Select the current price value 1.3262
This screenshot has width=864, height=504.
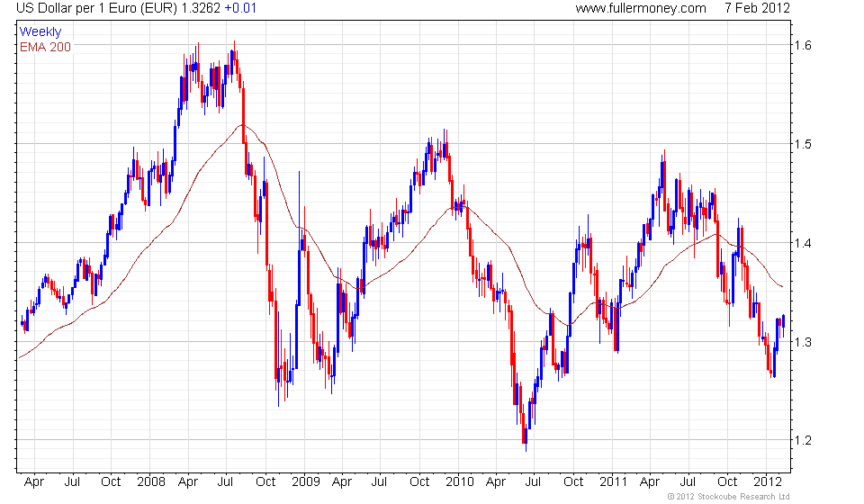[201, 8]
